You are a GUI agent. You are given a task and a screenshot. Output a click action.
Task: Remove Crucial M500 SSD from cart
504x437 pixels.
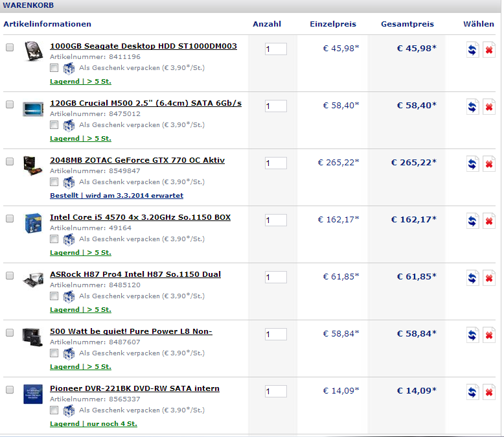[x=489, y=107]
